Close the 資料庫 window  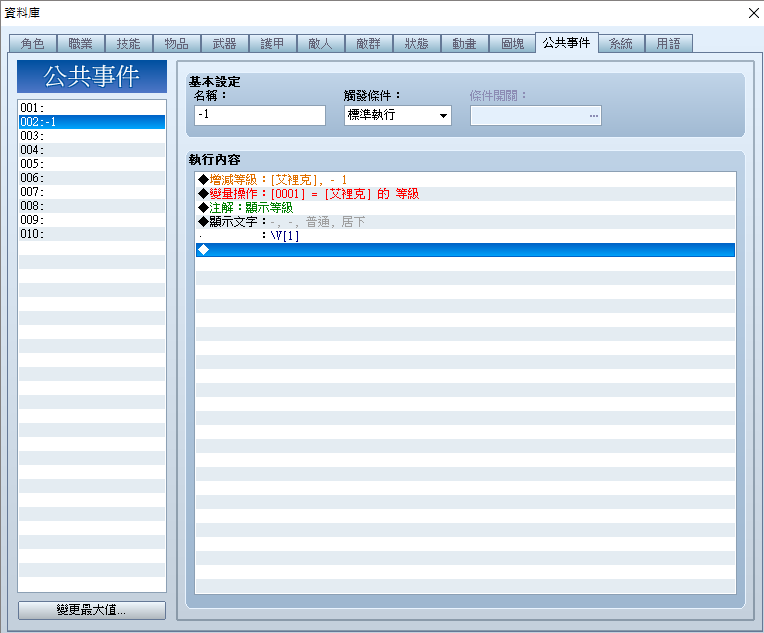coord(753,13)
